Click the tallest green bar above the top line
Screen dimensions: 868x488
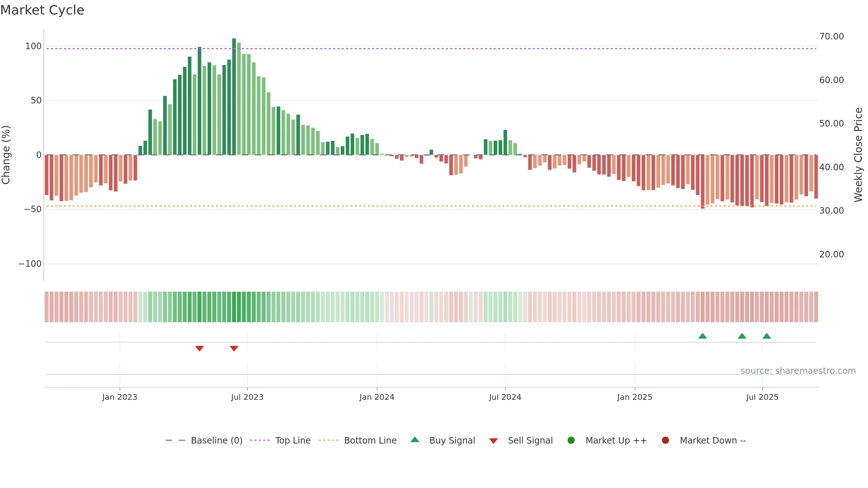click(234, 97)
